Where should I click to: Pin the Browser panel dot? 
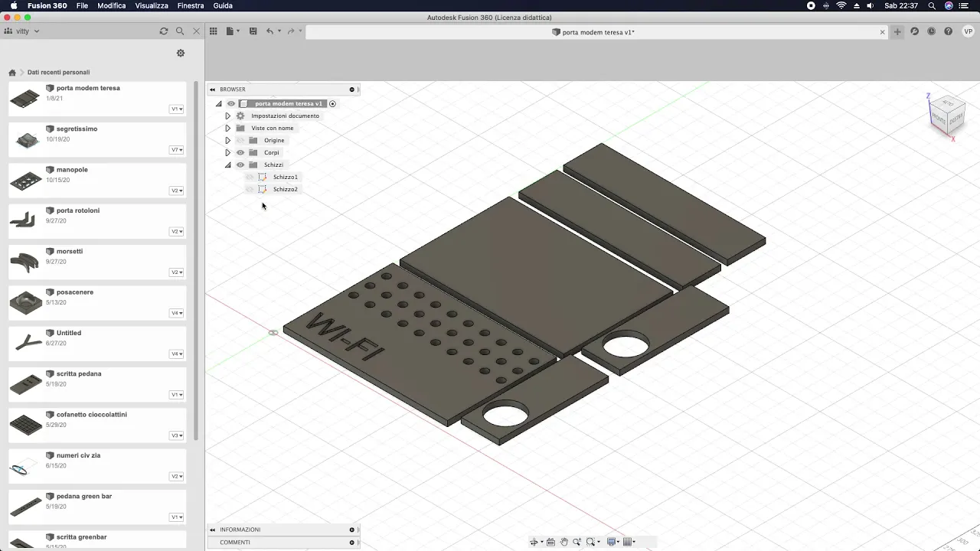click(352, 90)
